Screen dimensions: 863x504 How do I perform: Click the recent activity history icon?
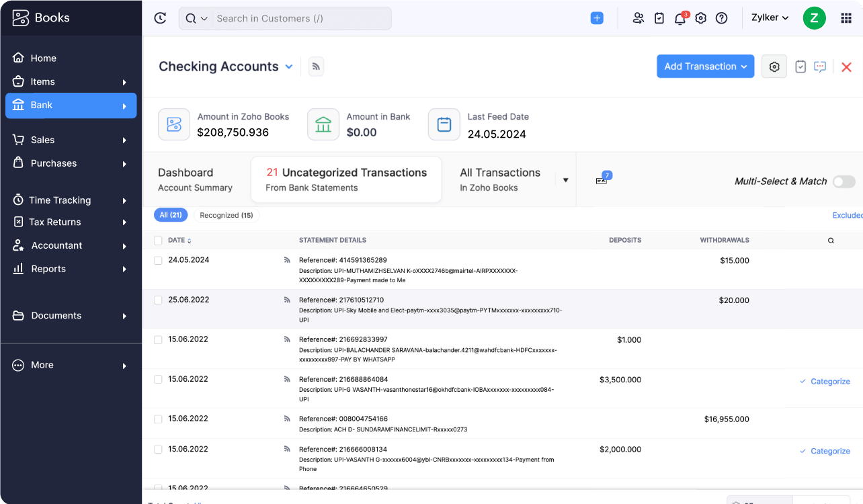coord(160,18)
